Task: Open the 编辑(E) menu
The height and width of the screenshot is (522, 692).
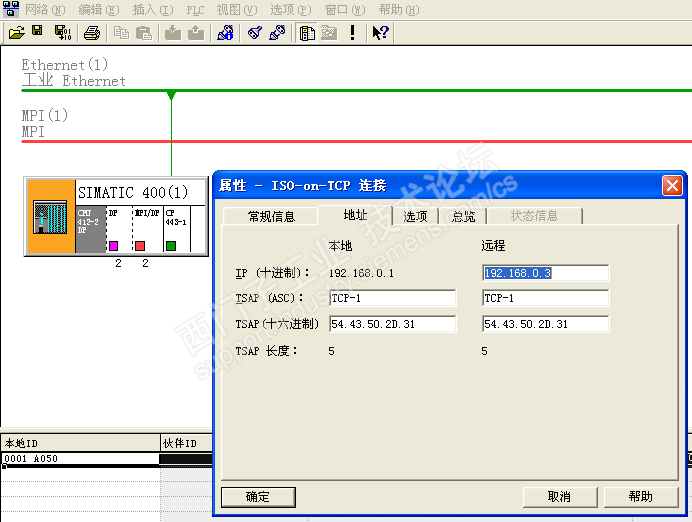Action: pyautogui.click(x=99, y=9)
